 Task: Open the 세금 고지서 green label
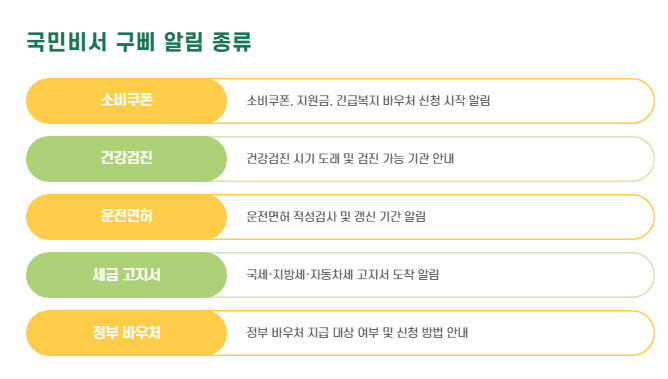click(x=127, y=275)
